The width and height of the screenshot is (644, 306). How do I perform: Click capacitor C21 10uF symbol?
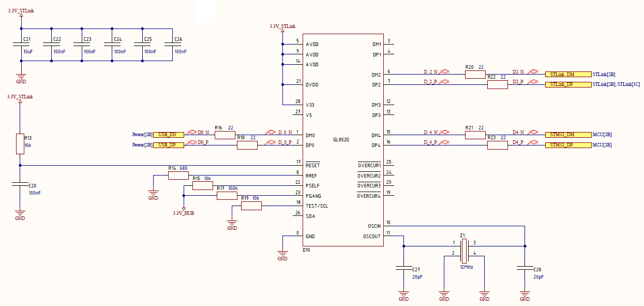(21, 46)
